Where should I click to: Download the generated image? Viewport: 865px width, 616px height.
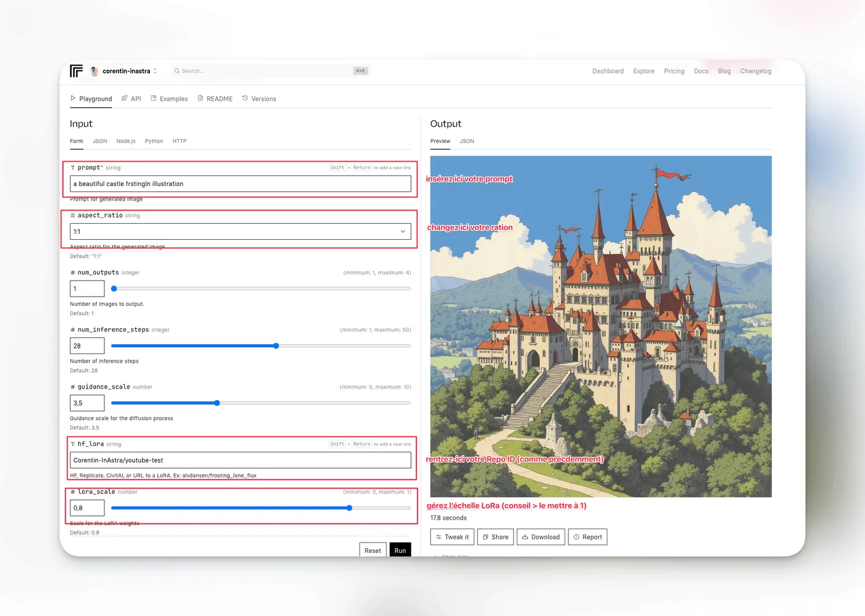541,537
